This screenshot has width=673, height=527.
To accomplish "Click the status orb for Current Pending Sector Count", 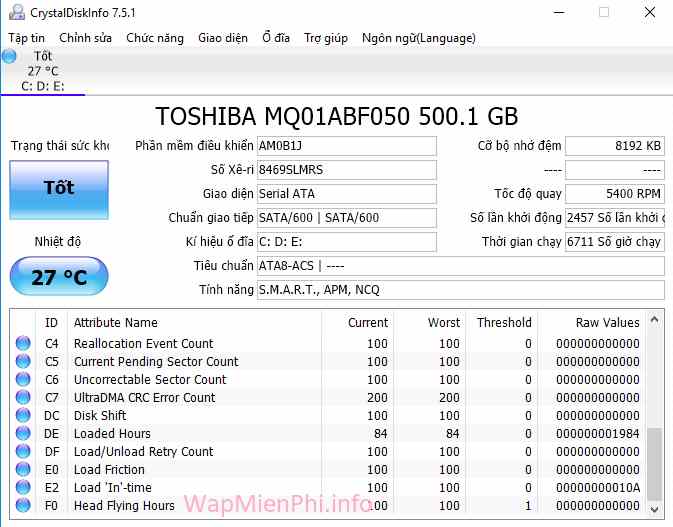I will tap(23, 361).
